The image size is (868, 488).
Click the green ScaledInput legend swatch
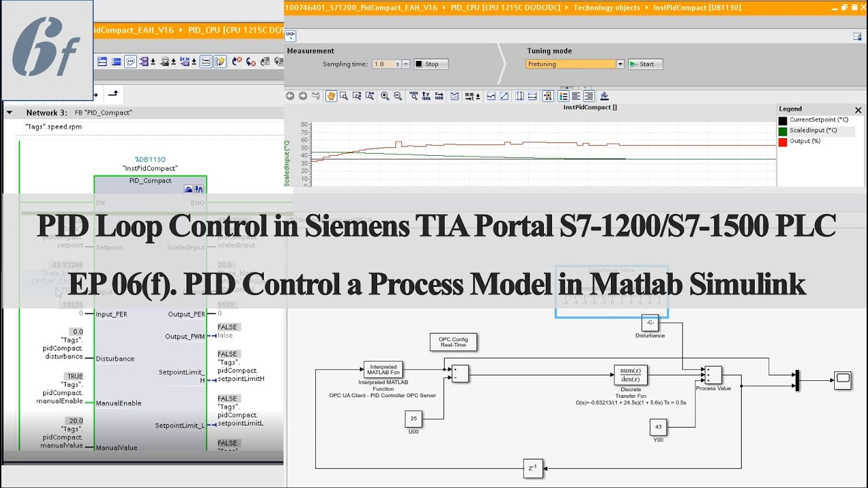(783, 131)
